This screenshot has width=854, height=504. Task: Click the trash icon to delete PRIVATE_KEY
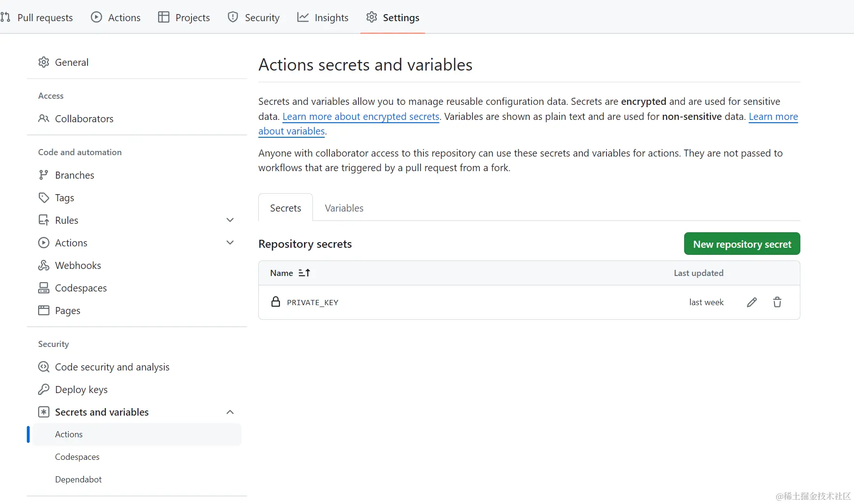777,302
